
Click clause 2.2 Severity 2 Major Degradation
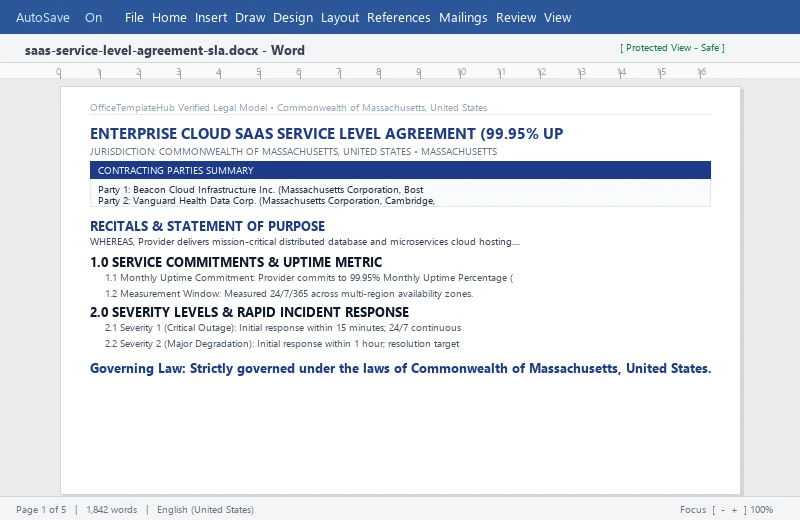282,343
